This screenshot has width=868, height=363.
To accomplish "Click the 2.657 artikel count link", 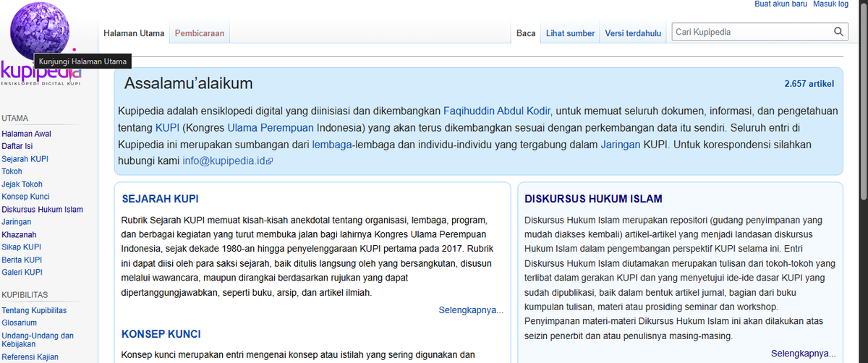I will click(x=809, y=84).
